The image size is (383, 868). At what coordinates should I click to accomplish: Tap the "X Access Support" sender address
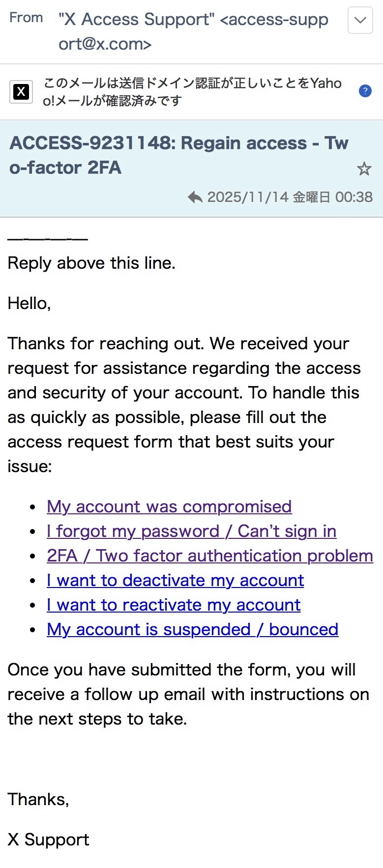pos(193,31)
